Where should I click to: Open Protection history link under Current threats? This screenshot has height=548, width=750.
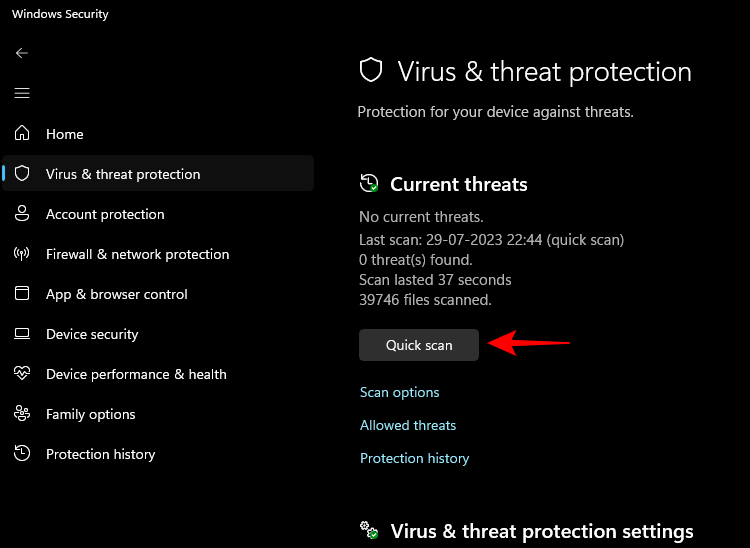[x=414, y=458]
